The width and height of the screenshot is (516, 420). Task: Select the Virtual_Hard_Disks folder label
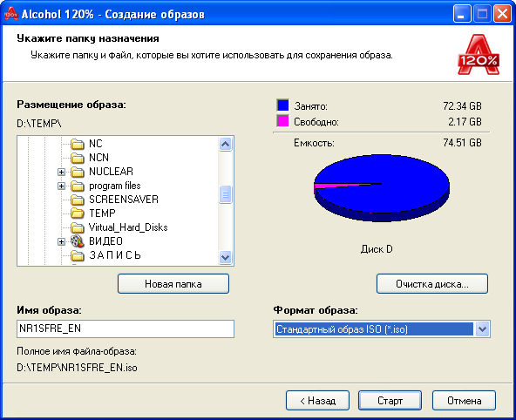(128, 227)
